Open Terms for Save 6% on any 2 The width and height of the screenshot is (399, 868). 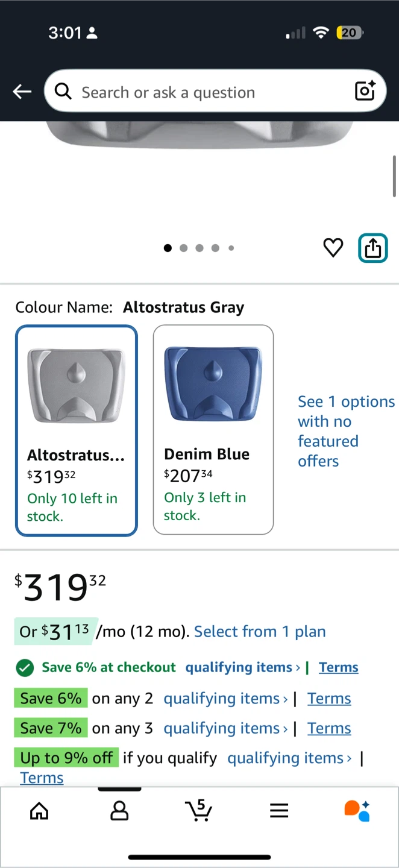click(x=329, y=698)
